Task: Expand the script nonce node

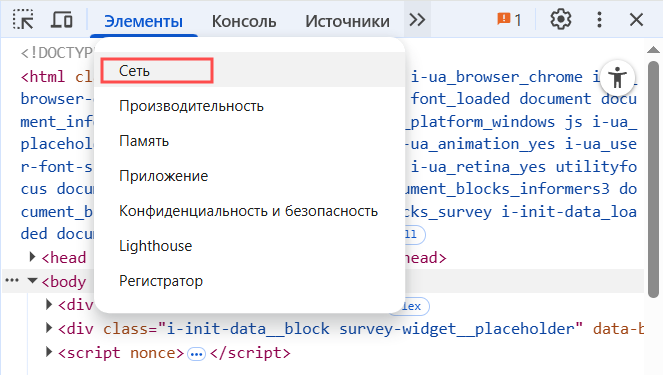Action: click(x=49, y=352)
